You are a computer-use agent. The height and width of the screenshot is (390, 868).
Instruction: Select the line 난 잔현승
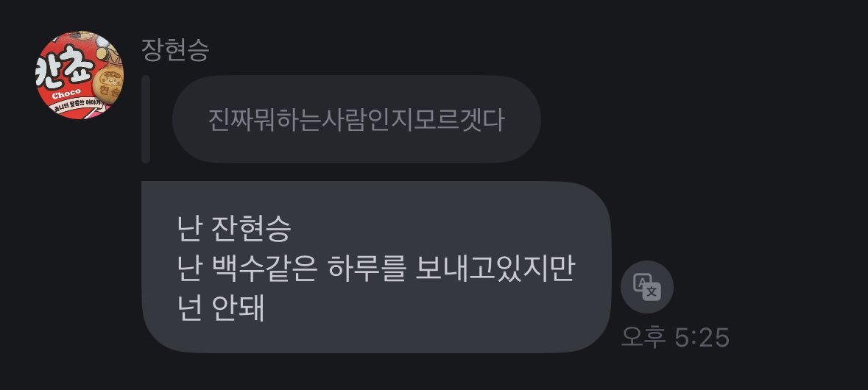(234, 227)
